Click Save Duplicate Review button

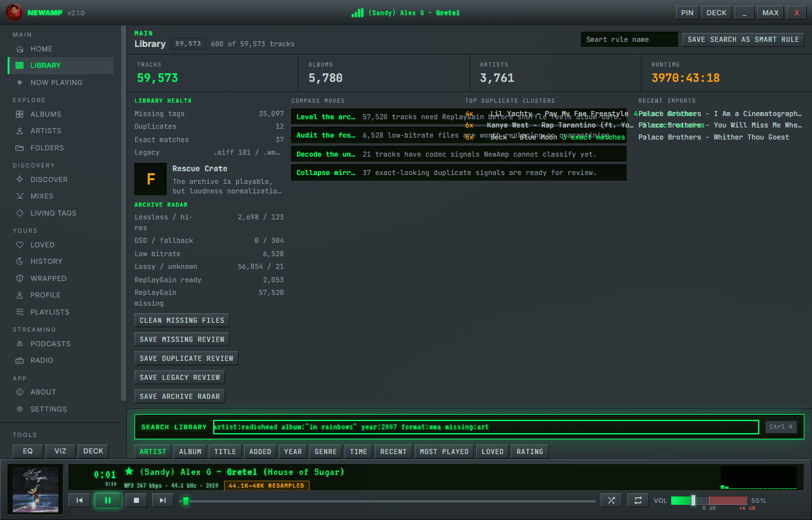(187, 358)
